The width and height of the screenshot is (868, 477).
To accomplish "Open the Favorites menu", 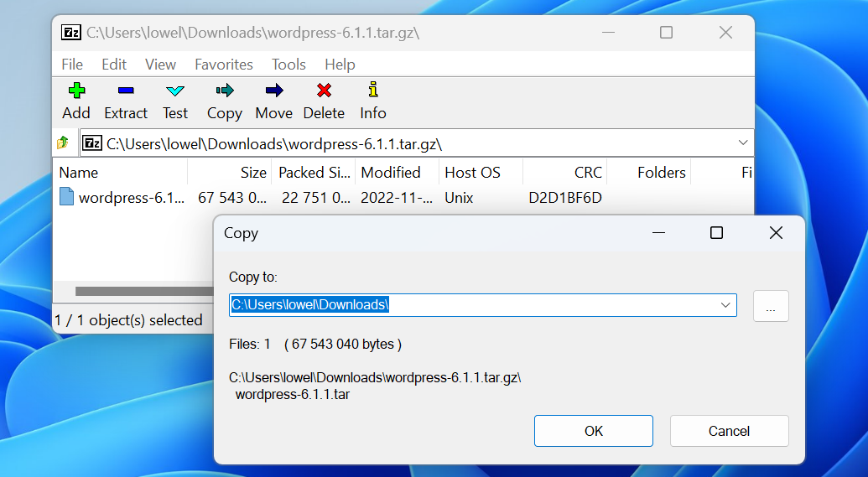I will click(x=224, y=65).
